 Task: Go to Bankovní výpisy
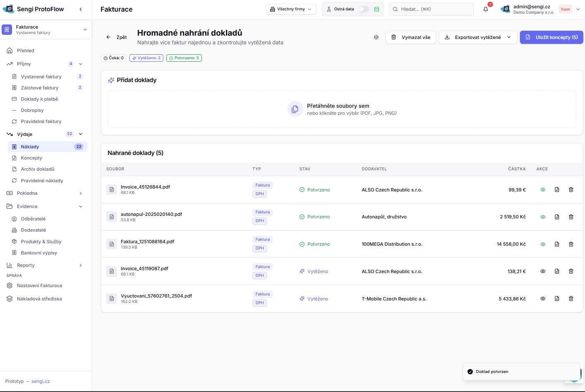(39, 253)
